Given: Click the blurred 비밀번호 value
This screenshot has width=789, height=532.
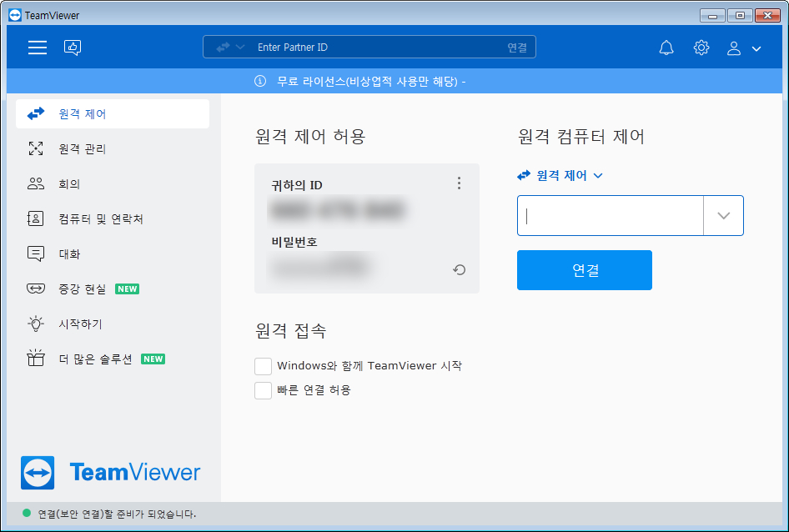Looking at the screenshot, I should point(322,268).
